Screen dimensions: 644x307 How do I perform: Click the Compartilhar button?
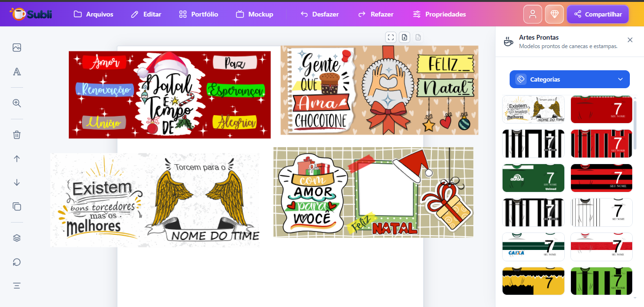pos(598,14)
